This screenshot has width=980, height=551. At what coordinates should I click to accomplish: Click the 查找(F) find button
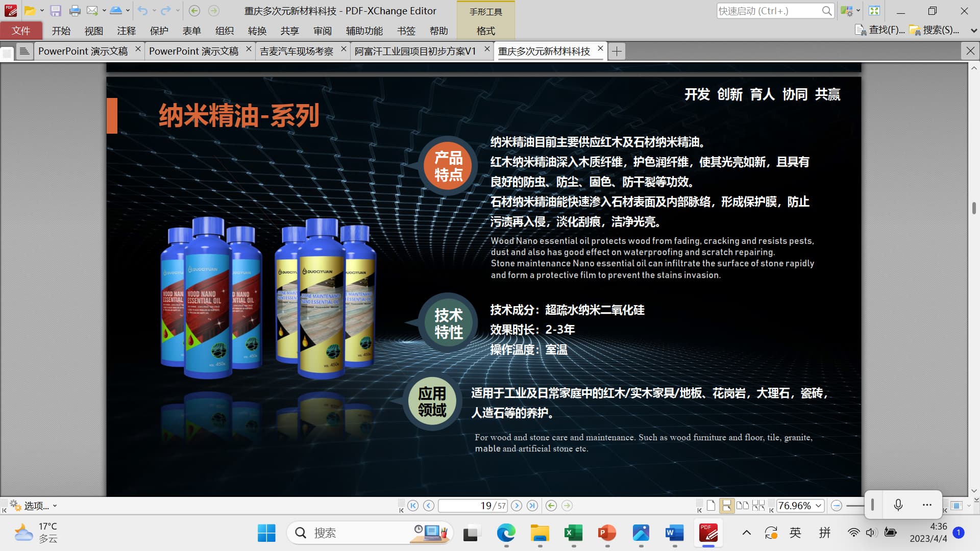point(880,30)
